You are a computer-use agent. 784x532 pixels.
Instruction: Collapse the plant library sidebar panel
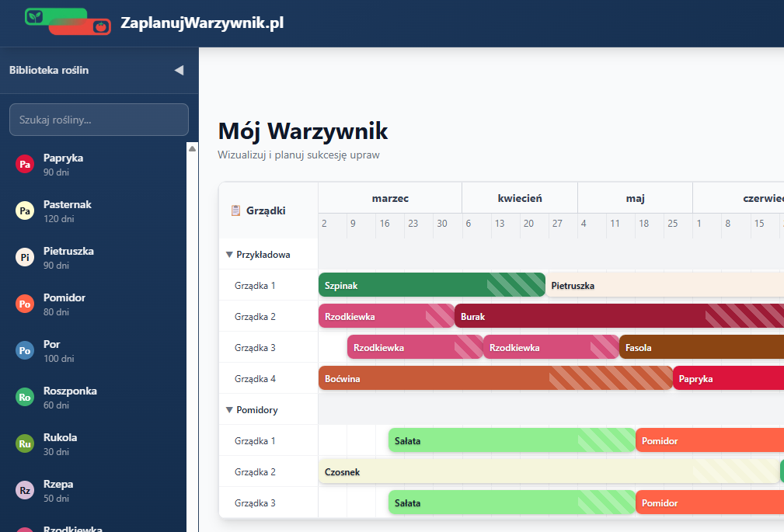tap(179, 70)
